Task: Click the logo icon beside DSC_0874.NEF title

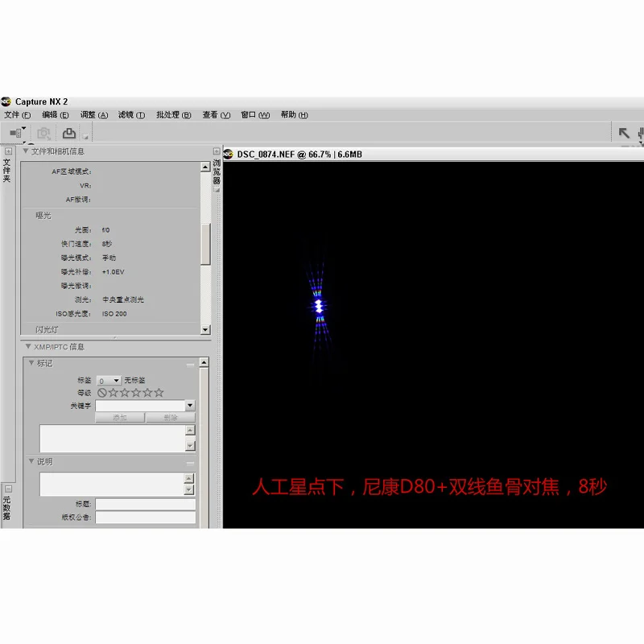Action: [229, 155]
